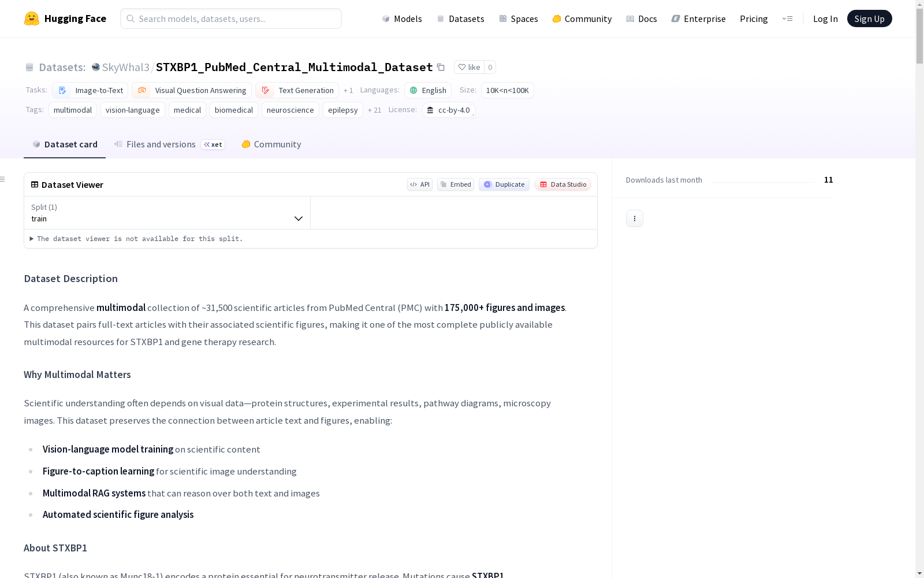The image size is (924, 578).
Task: Click the like count 0
Action: (x=490, y=67)
